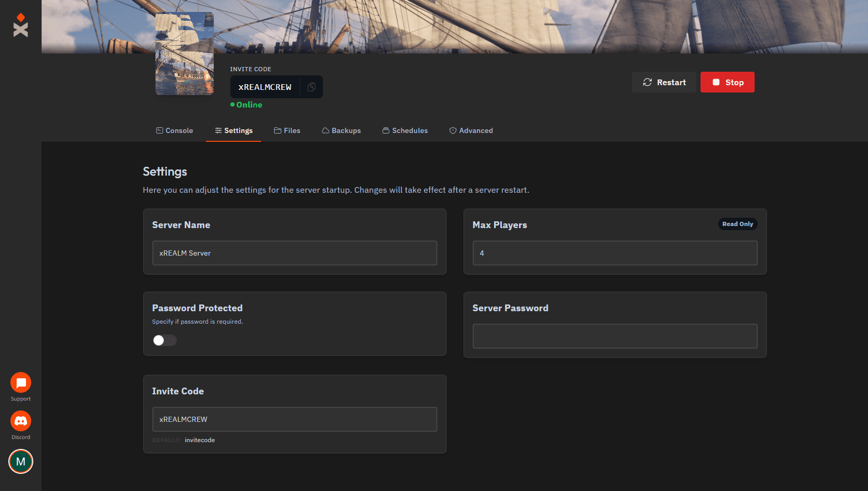Switch to the Advanced tab
The width and height of the screenshot is (868, 491).
(x=471, y=130)
